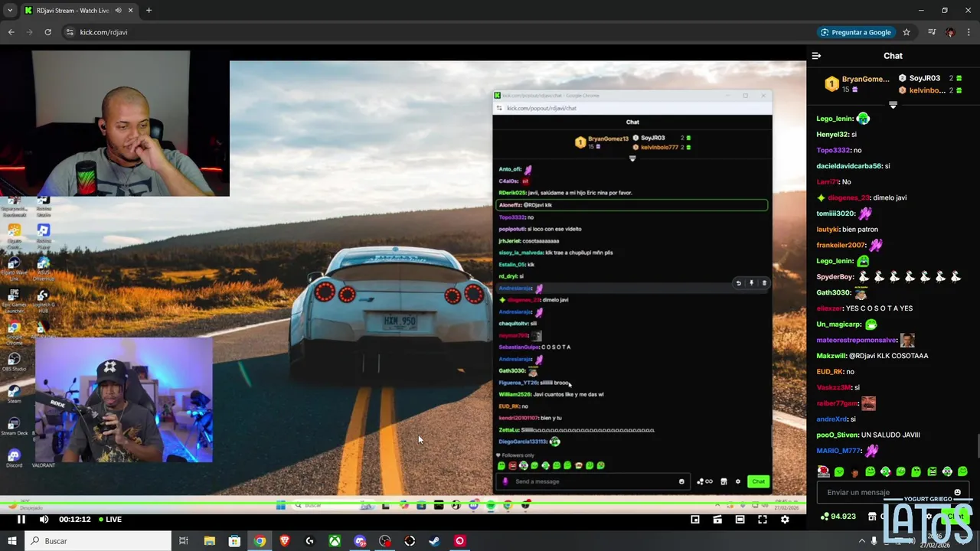Viewport: 980px width, 551px height.
Task: View channel points 94.923
Action: (x=838, y=517)
